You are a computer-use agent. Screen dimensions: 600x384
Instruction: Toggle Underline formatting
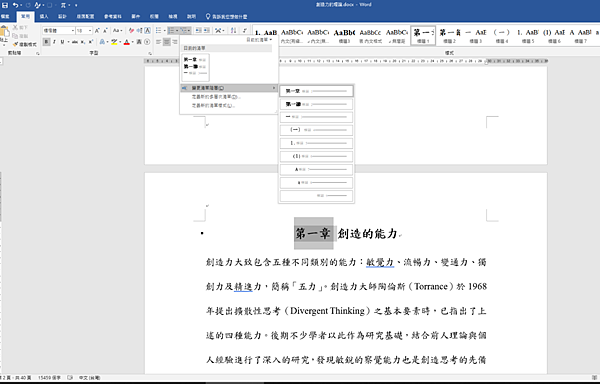click(x=62, y=42)
